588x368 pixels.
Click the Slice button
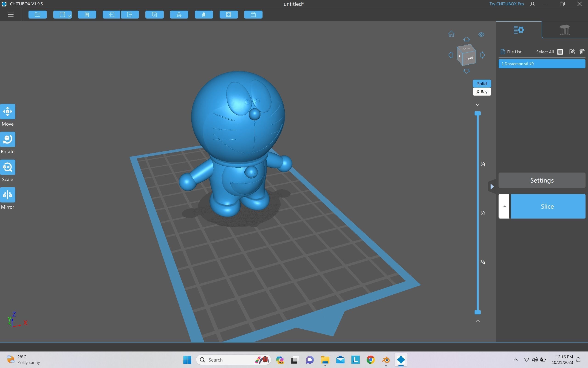pyautogui.click(x=548, y=206)
